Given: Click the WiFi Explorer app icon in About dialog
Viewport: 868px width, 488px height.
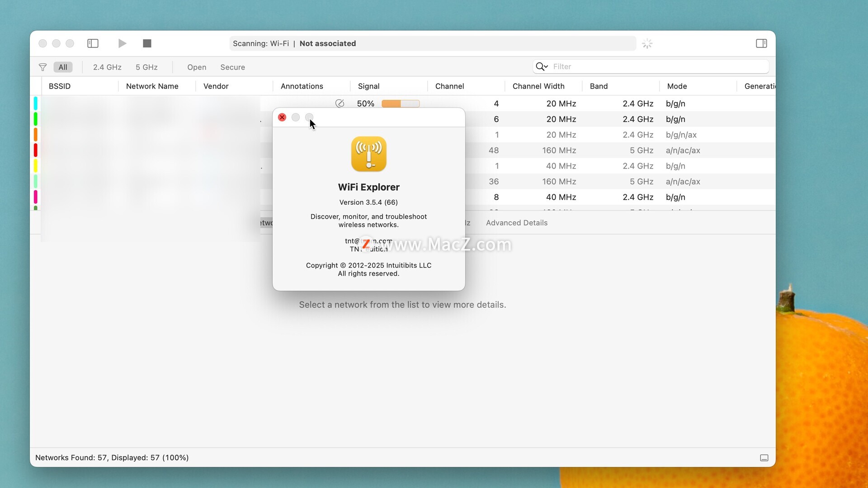Looking at the screenshot, I should pyautogui.click(x=369, y=154).
